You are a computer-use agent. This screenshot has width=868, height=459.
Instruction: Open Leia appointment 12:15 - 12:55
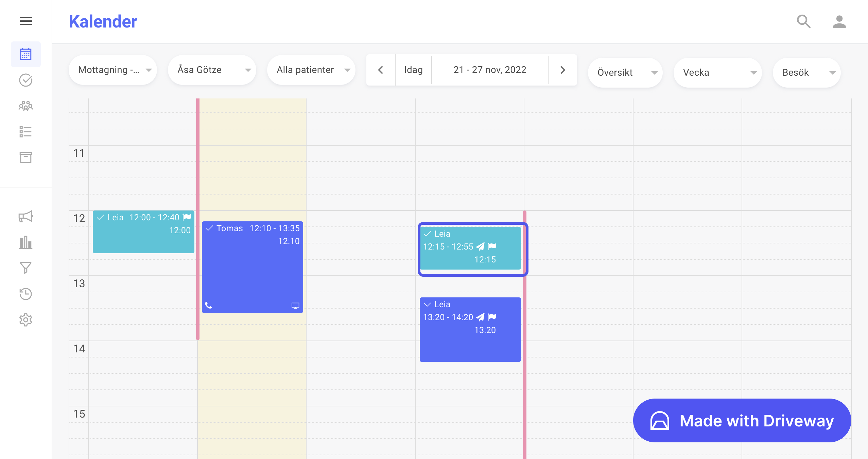pos(470,249)
